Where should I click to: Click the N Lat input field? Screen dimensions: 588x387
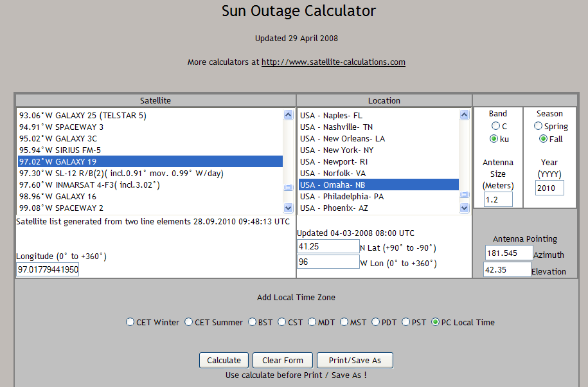point(328,246)
